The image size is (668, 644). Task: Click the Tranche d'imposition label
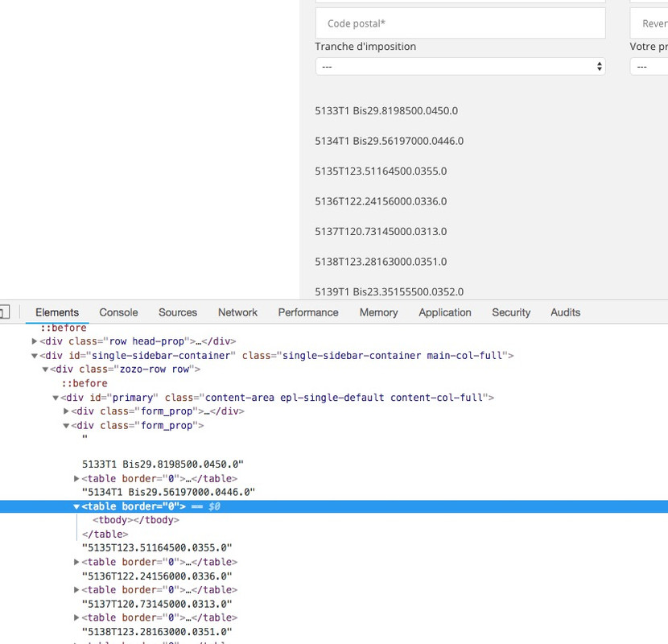pyautogui.click(x=365, y=47)
